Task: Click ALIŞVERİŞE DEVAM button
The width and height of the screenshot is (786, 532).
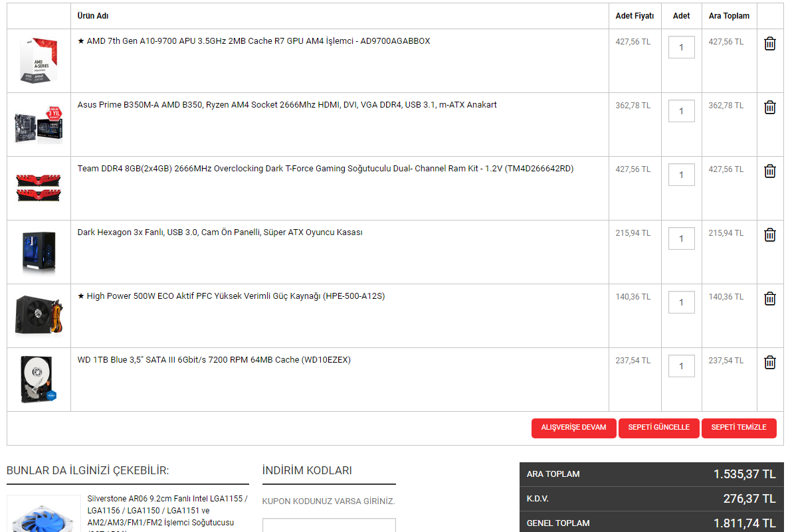Action: (573, 428)
